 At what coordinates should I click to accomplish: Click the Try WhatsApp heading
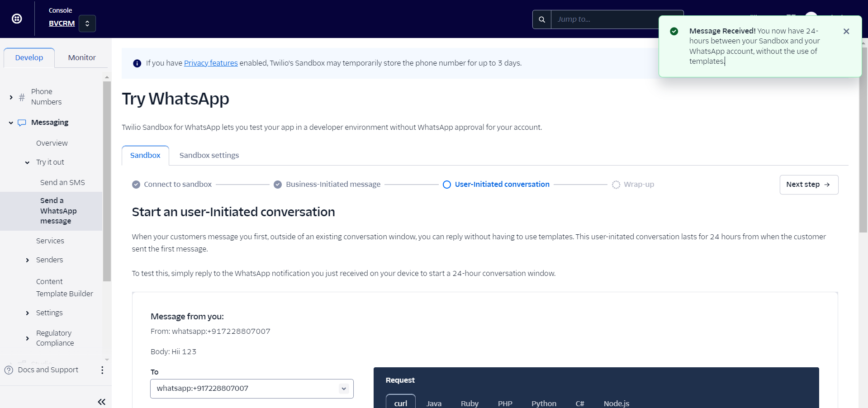pyautogui.click(x=175, y=99)
